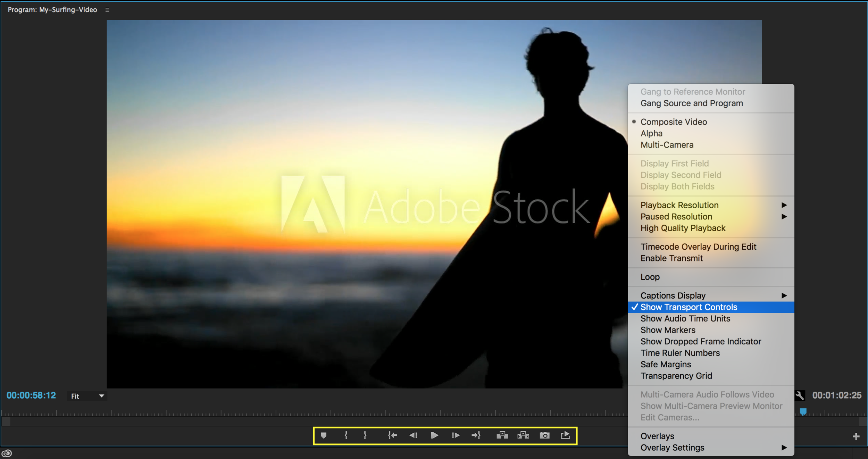Expand Overlay Settings submenu
Viewport: 868px width, 459px height.
click(x=711, y=448)
